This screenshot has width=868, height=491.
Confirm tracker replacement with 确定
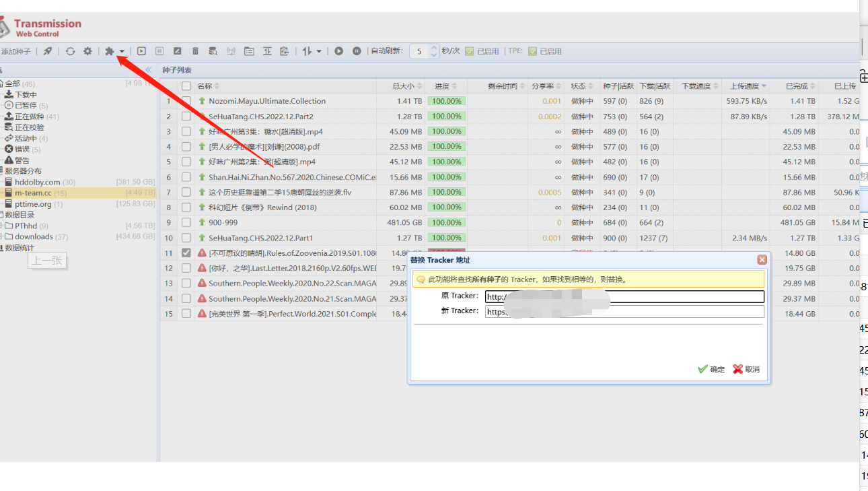[x=712, y=369]
